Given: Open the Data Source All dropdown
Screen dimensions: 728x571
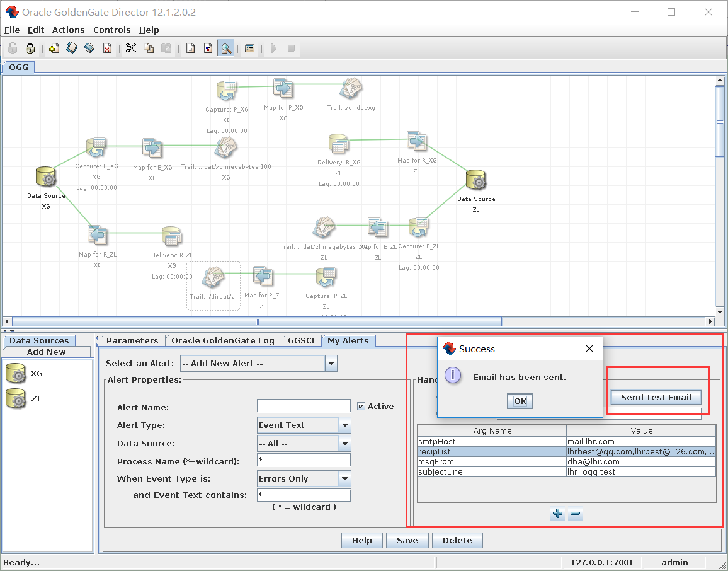Looking at the screenshot, I should [x=345, y=444].
